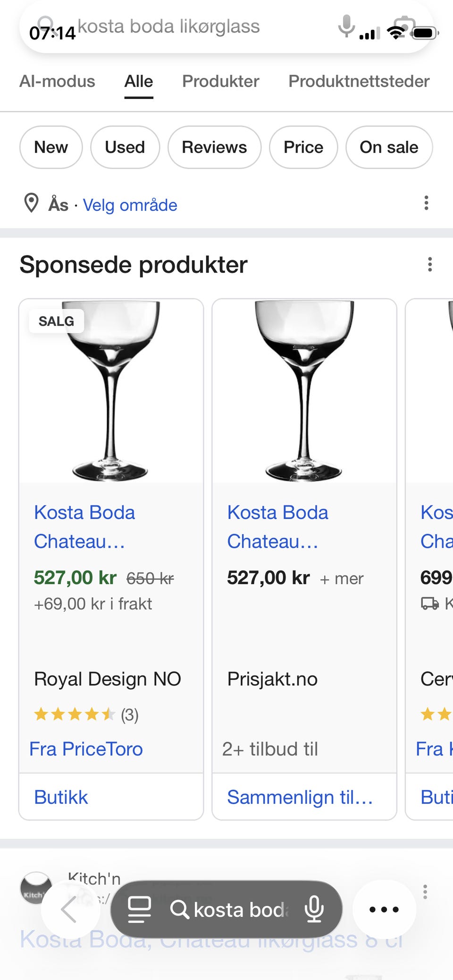453x980 pixels.
Task: Tap the browser back arrow button
Action: pos(70,909)
